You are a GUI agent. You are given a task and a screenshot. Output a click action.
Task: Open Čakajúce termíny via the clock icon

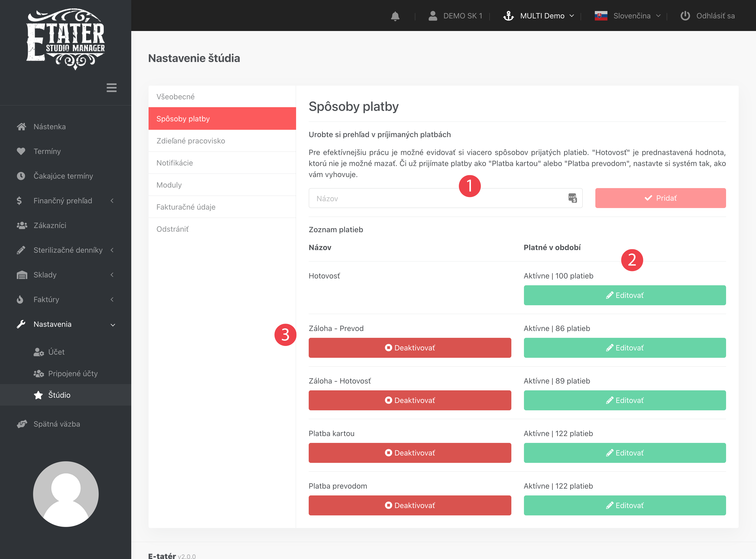tap(21, 176)
